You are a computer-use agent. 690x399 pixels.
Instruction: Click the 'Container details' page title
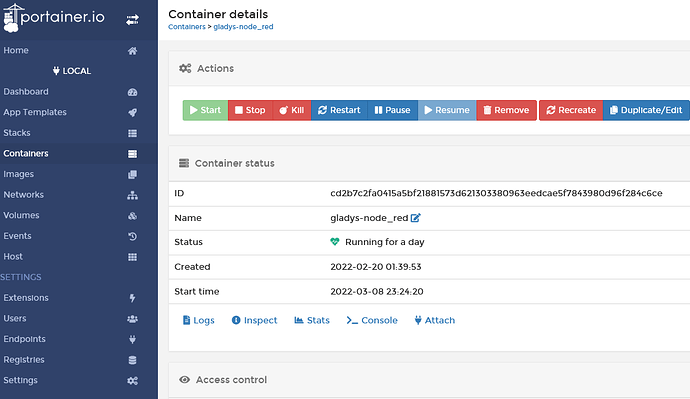tap(218, 14)
